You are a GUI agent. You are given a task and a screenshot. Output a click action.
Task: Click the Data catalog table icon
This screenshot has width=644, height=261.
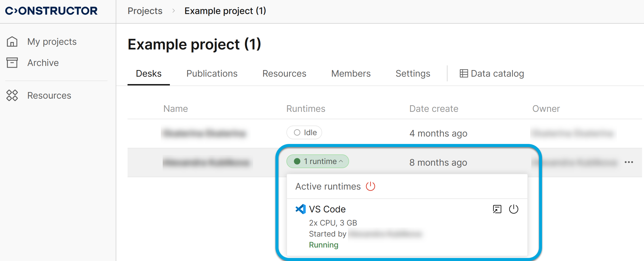coord(464,74)
